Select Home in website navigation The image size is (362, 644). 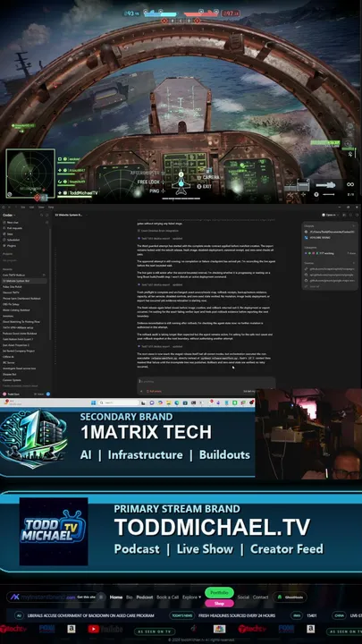[x=116, y=597]
